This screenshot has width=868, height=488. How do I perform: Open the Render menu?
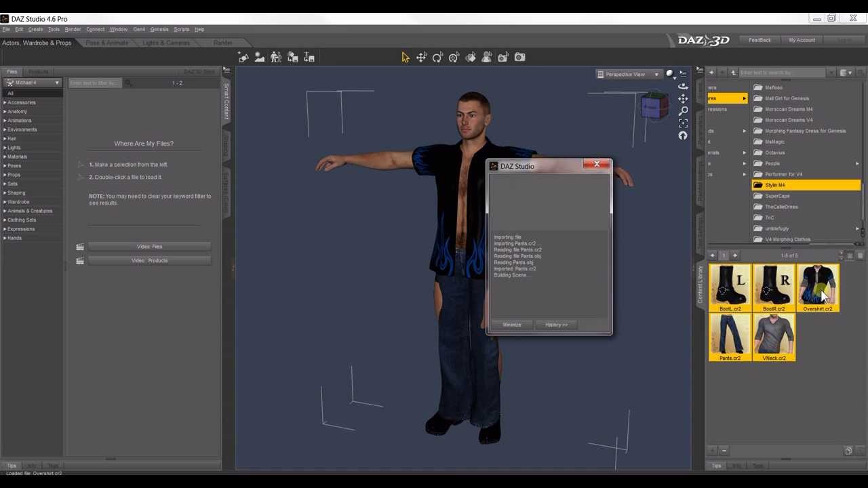[73, 29]
